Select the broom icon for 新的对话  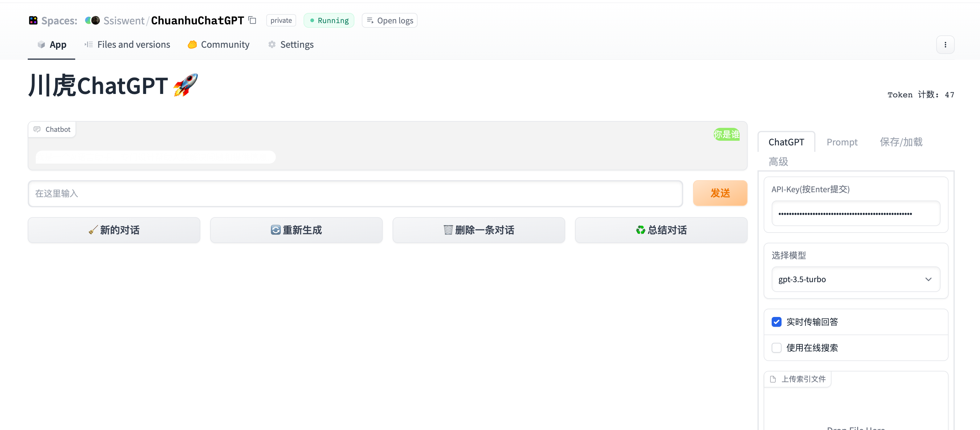92,230
